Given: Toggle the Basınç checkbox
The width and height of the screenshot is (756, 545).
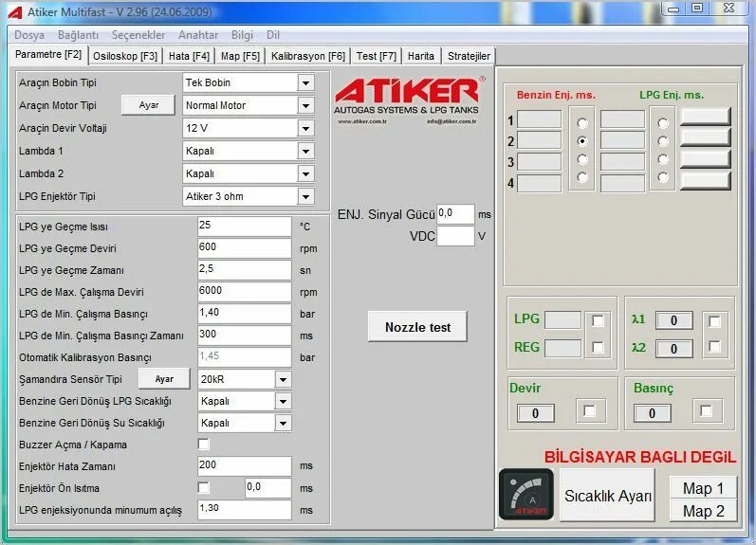Looking at the screenshot, I should (706, 410).
